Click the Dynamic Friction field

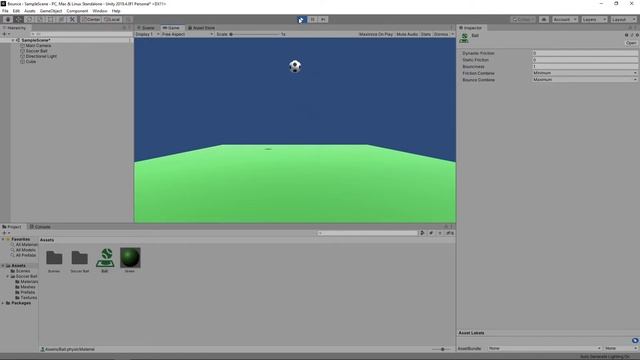pos(584,53)
